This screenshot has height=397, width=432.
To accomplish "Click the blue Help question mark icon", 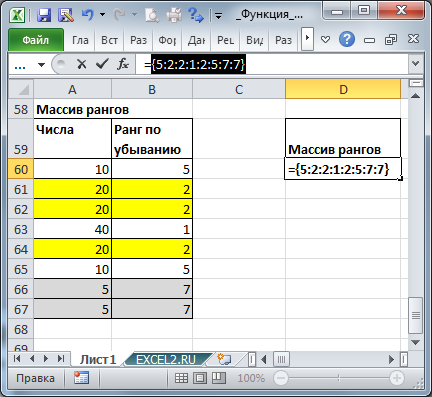I will click(x=347, y=40).
